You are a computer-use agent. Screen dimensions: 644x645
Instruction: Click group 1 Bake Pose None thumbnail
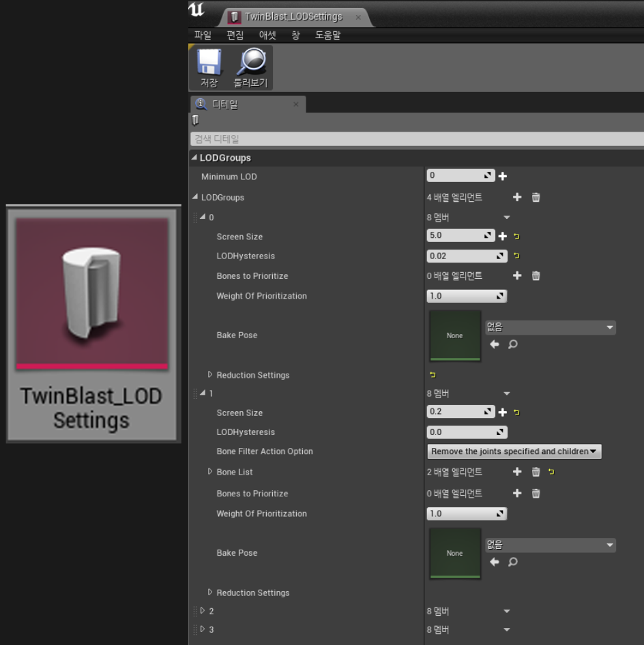(455, 553)
